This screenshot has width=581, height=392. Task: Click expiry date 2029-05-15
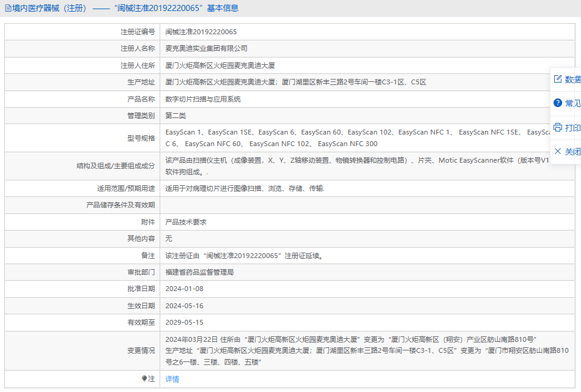pos(184,322)
